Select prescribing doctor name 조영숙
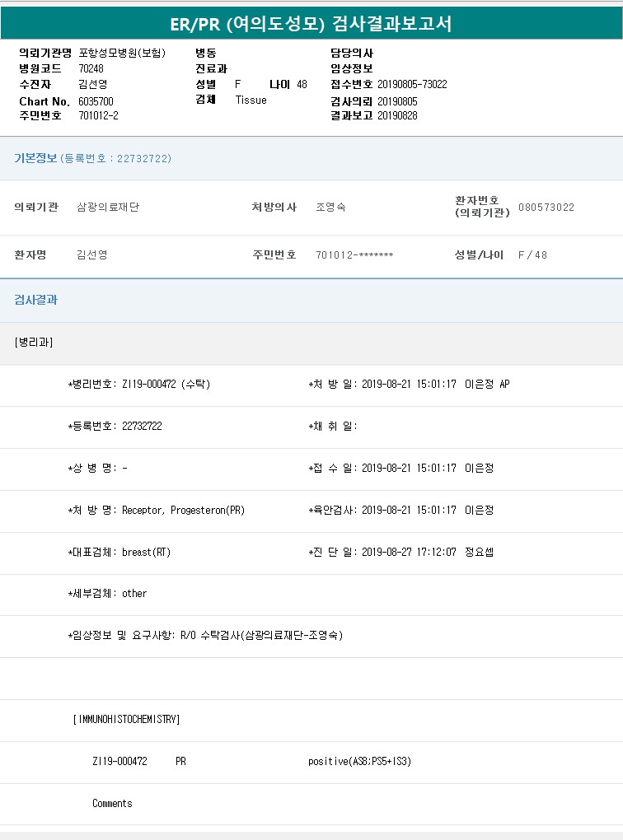This screenshot has height=840, width=623. click(x=330, y=208)
